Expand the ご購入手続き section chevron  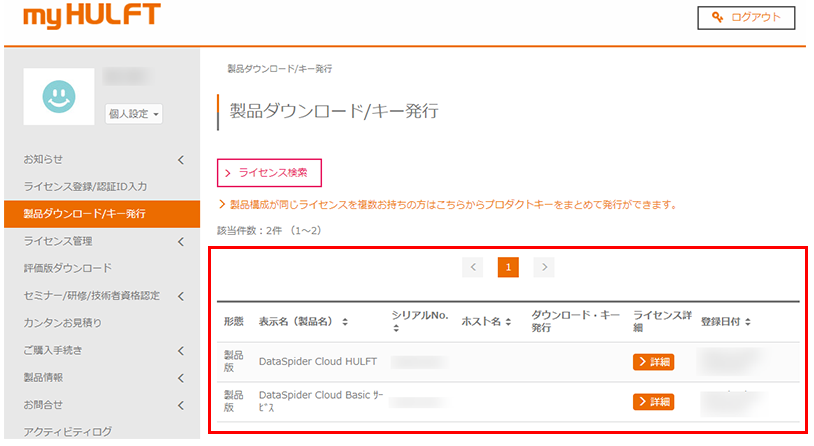coord(180,350)
